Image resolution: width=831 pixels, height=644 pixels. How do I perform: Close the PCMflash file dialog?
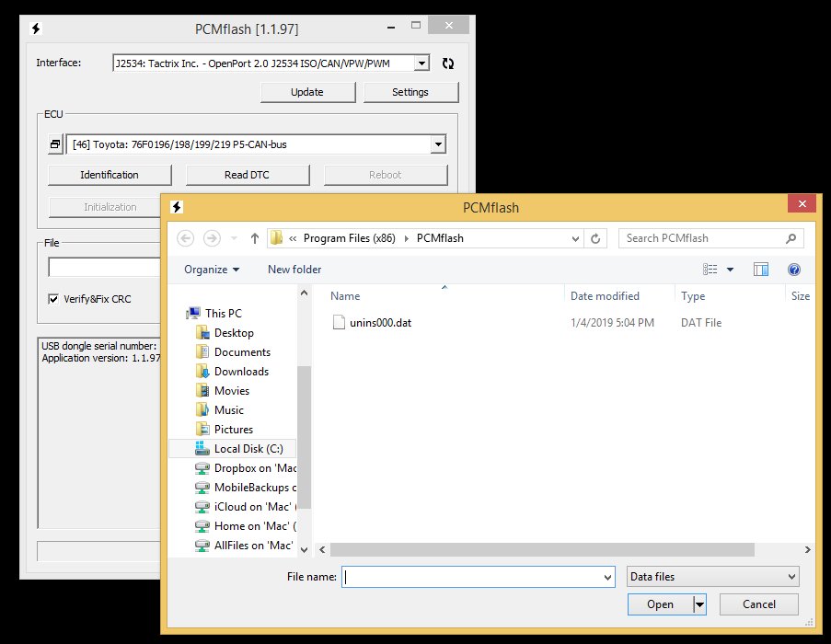pos(802,204)
